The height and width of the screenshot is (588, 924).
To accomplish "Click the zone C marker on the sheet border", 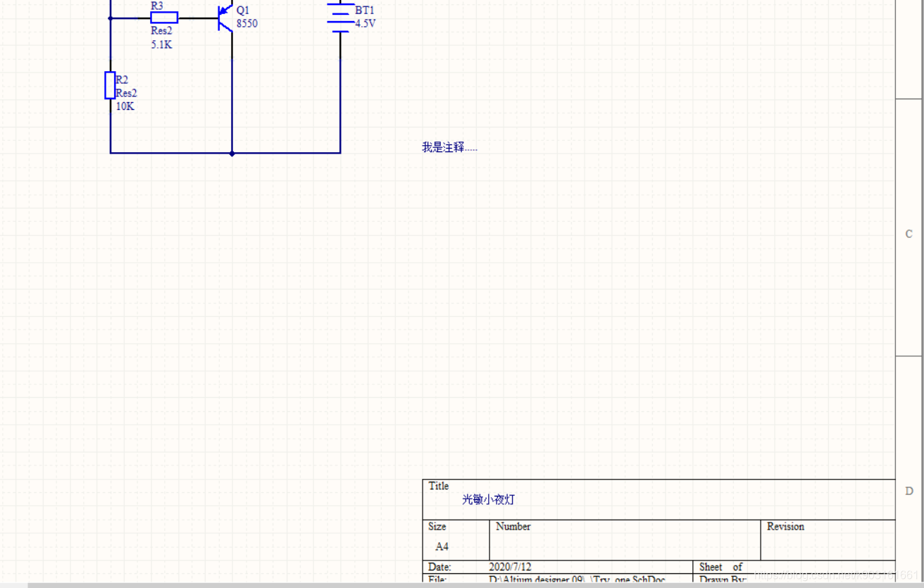I will 909,234.
